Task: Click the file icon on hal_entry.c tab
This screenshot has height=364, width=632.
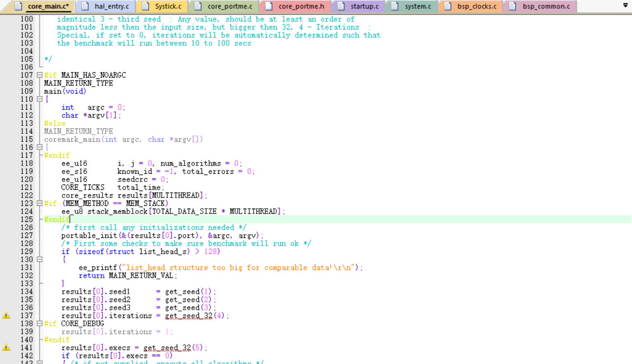Action: (x=85, y=6)
